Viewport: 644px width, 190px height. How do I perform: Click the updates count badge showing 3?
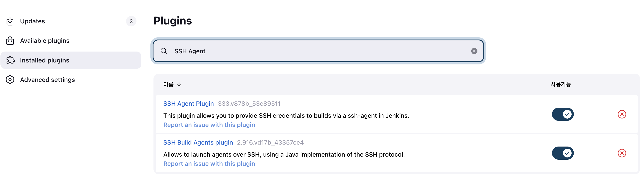tap(131, 21)
